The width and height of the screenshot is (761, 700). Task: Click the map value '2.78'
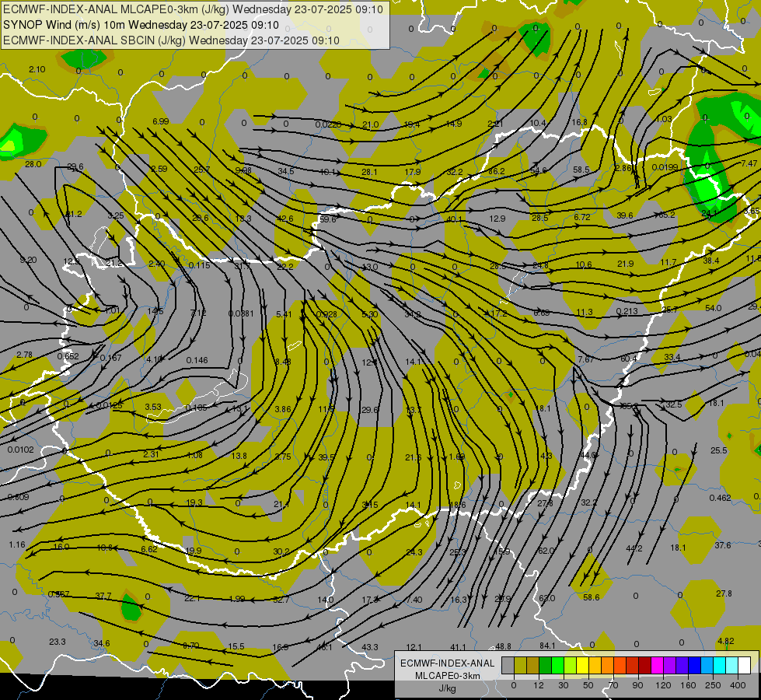coord(24,355)
